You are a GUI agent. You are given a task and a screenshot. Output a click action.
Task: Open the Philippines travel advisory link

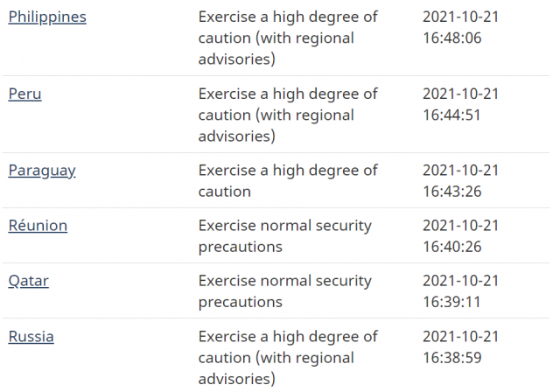click(47, 17)
